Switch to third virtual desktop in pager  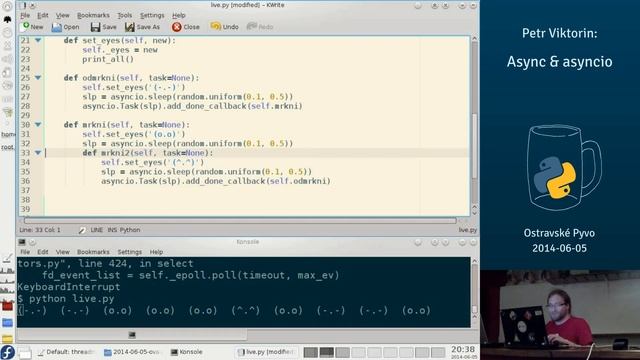click(x=342, y=352)
